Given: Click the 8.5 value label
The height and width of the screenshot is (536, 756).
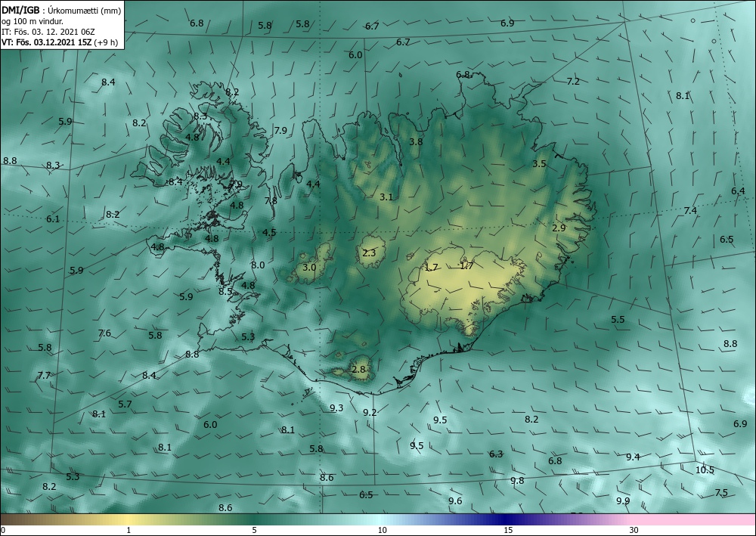Looking at the screenshot, I should click(x=225, y=291).
